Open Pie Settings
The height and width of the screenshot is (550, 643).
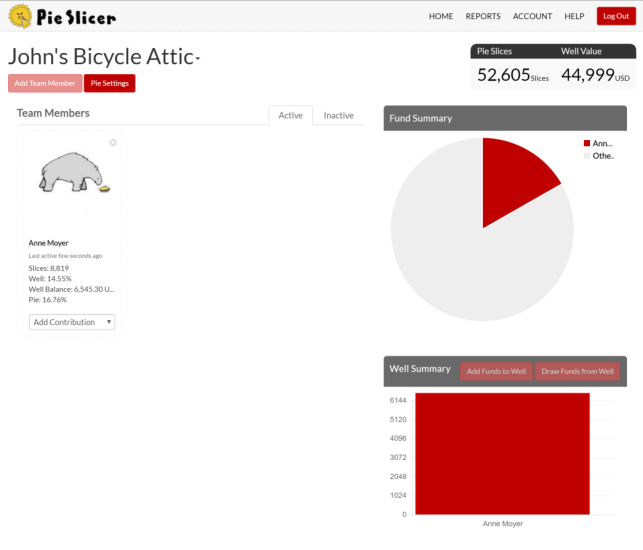[x=109, y=83]
